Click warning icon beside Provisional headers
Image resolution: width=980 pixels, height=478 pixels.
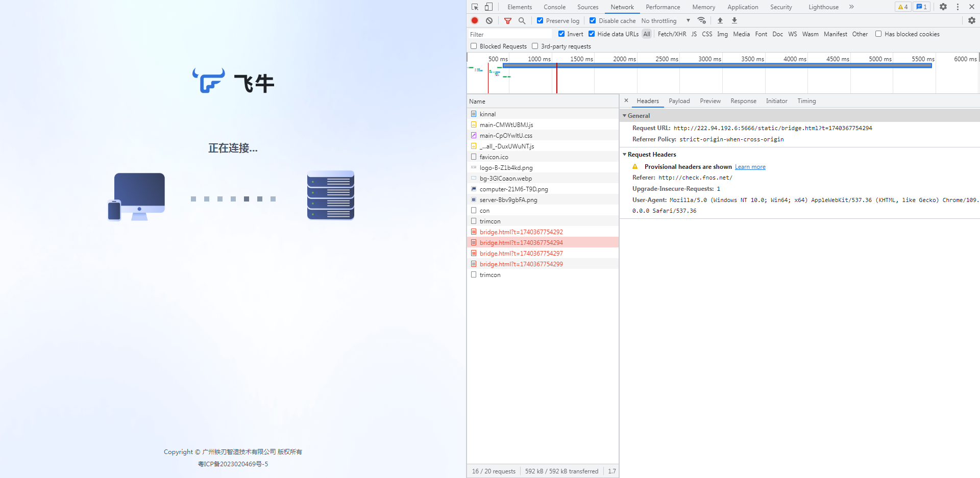click(635, 167)
